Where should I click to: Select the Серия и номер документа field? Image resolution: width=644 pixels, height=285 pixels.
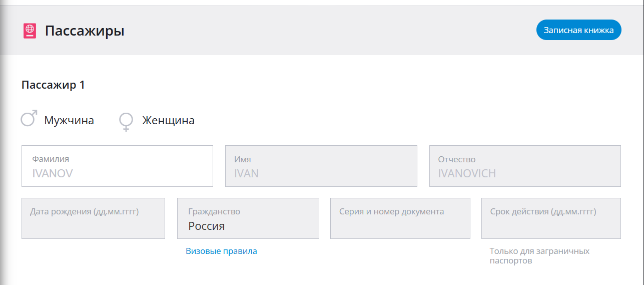coord(400,218)
